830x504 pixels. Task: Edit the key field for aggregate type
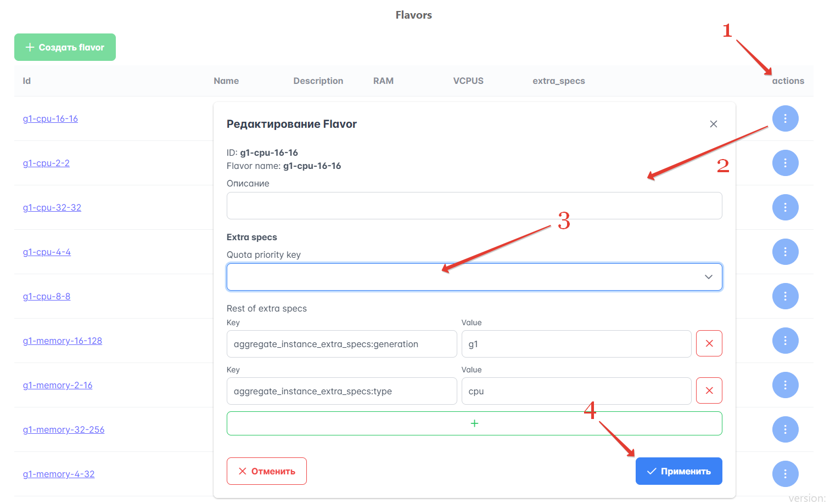341,391
